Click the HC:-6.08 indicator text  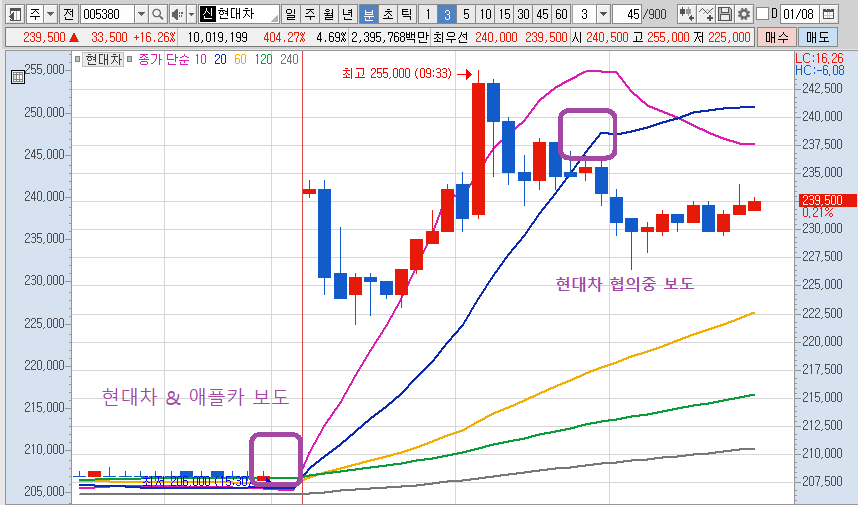pos(820,70)
